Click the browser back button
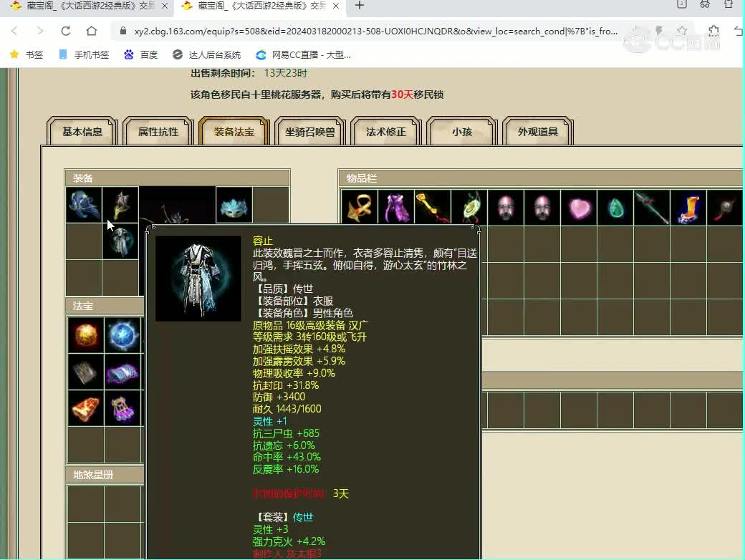 pos(14,31)
